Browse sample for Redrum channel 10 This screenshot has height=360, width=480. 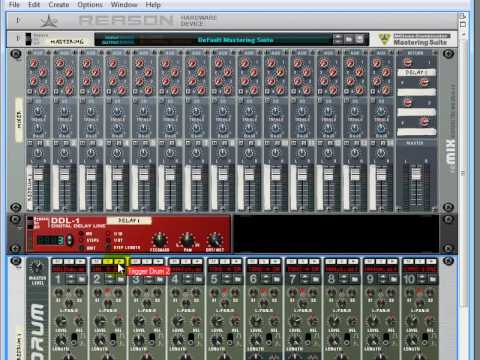click(433, 279)
